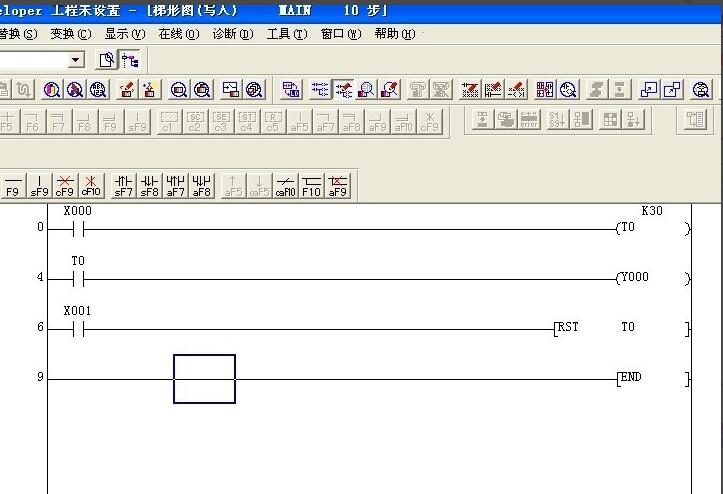Select the X000 contact in rung 0

coord(78,229)
